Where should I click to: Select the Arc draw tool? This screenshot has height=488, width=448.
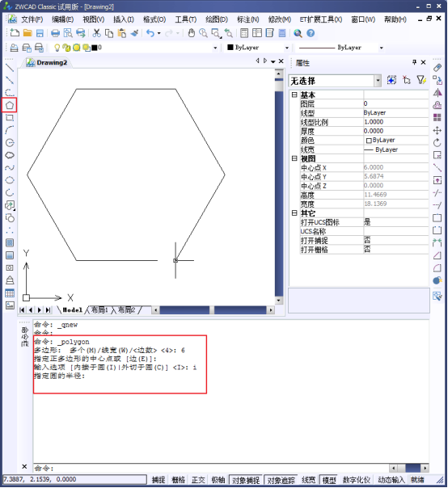pos(10,130)
